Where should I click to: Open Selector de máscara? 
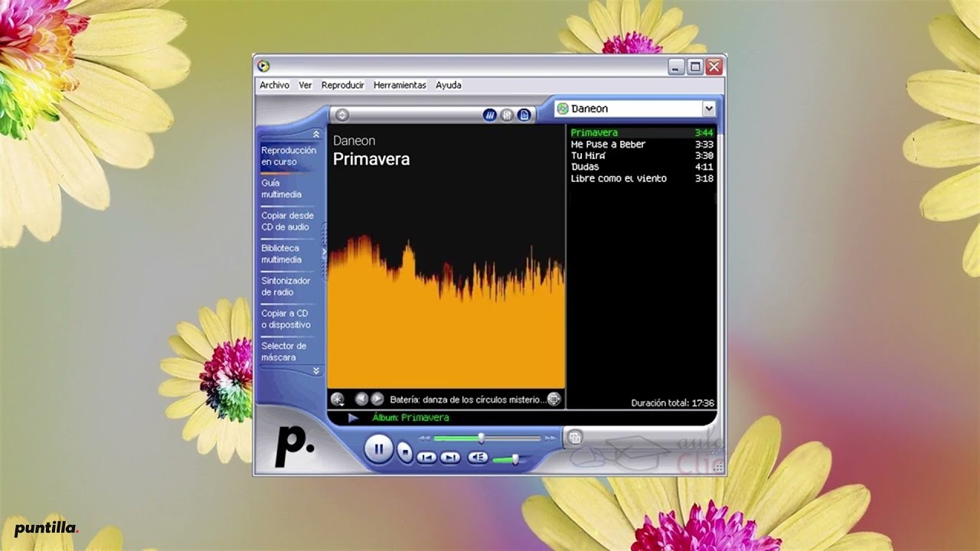(283, 351)
